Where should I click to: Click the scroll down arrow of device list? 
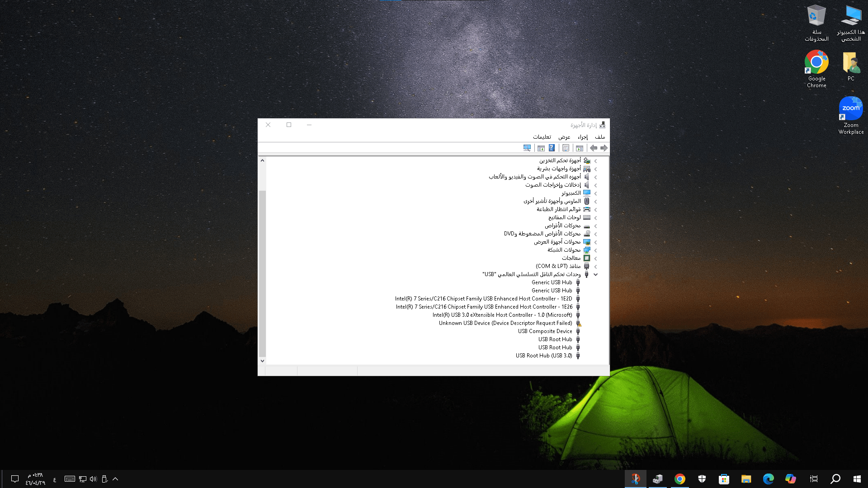(x=262, y=361)
